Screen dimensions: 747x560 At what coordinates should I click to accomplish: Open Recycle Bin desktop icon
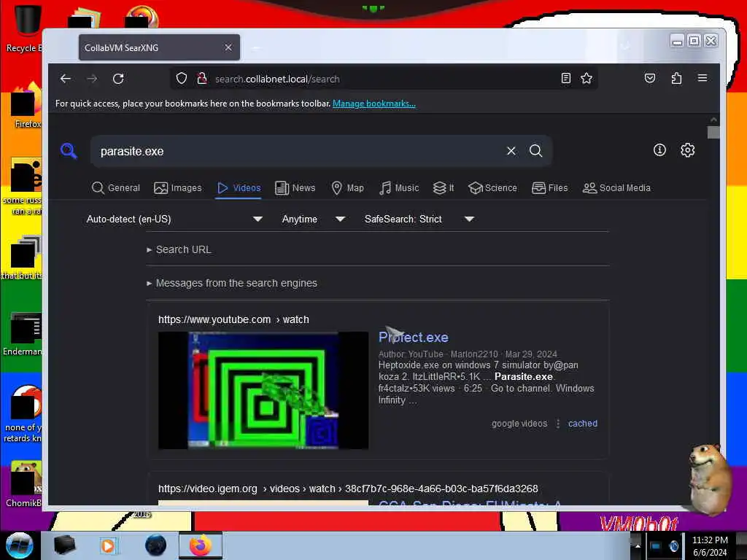tap(26, 28)
